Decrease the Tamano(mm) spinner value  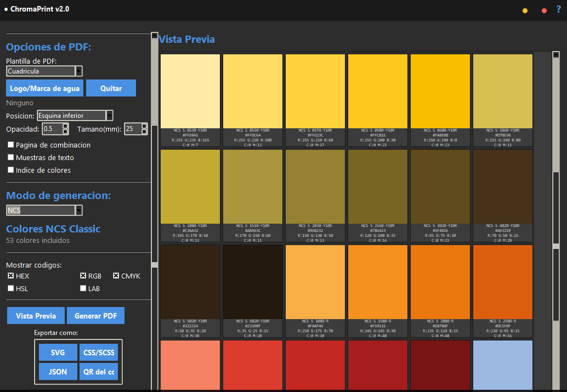point(144,132)
